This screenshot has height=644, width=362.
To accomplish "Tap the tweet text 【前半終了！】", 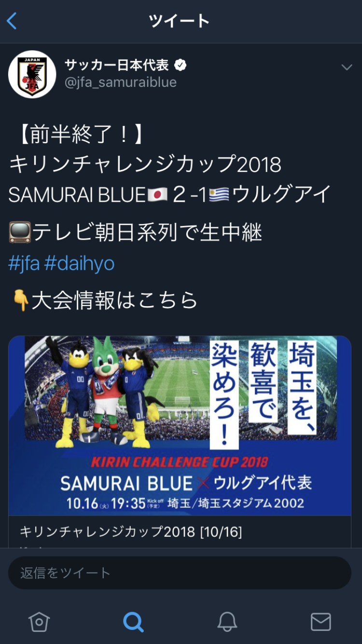I will (77, 136).
